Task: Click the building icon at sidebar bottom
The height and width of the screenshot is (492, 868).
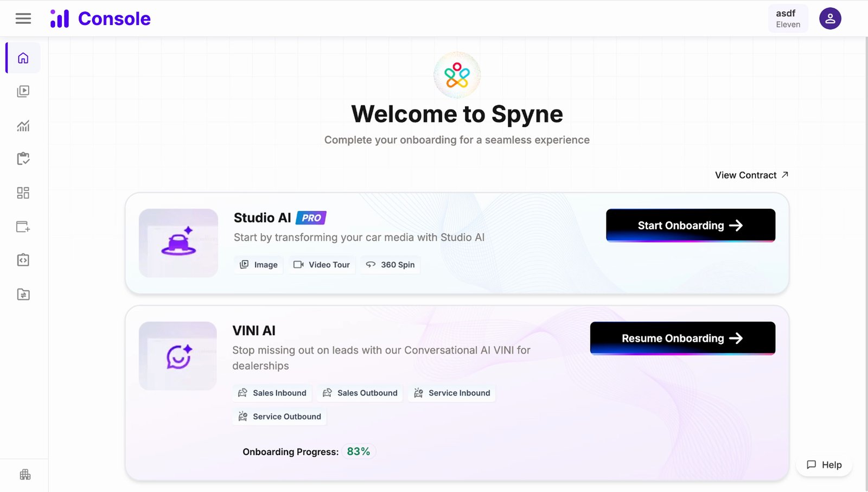Action: tap(25, 475)
